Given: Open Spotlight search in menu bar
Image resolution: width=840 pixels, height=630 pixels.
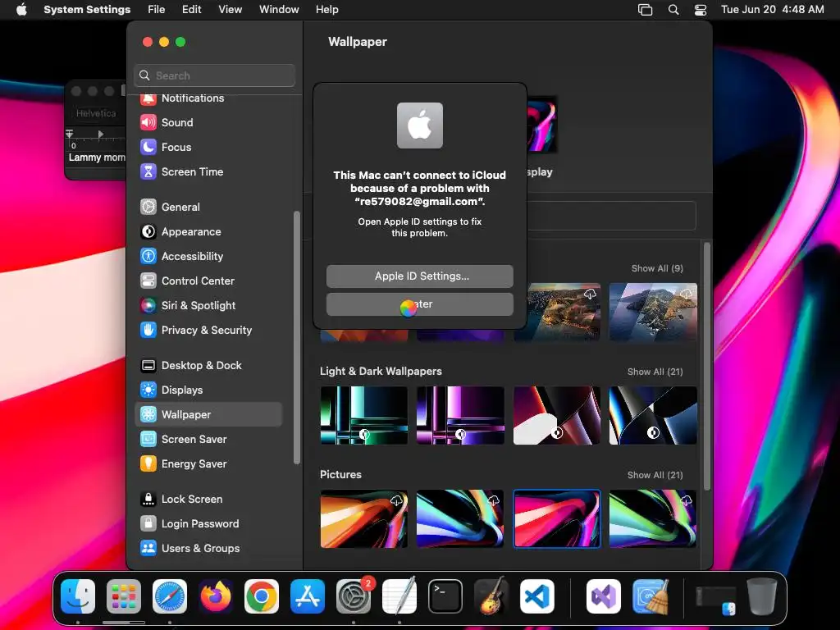Looking at the screenshot, I should pyautogui.click(x=673, y=10).
